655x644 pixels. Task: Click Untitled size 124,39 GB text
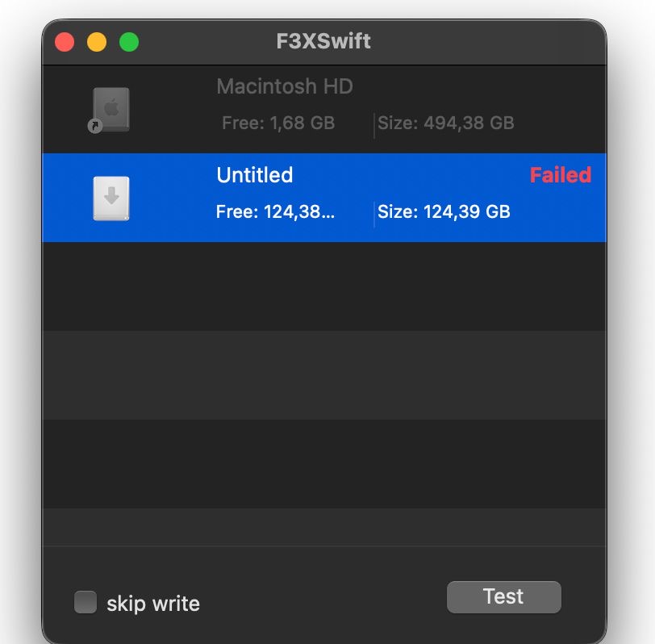(x=444, y=212)
